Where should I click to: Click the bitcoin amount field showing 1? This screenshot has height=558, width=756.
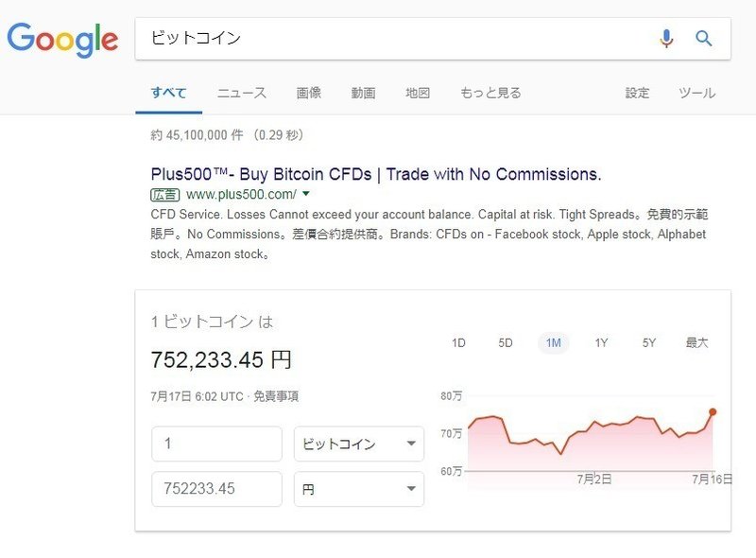[216, 444]
